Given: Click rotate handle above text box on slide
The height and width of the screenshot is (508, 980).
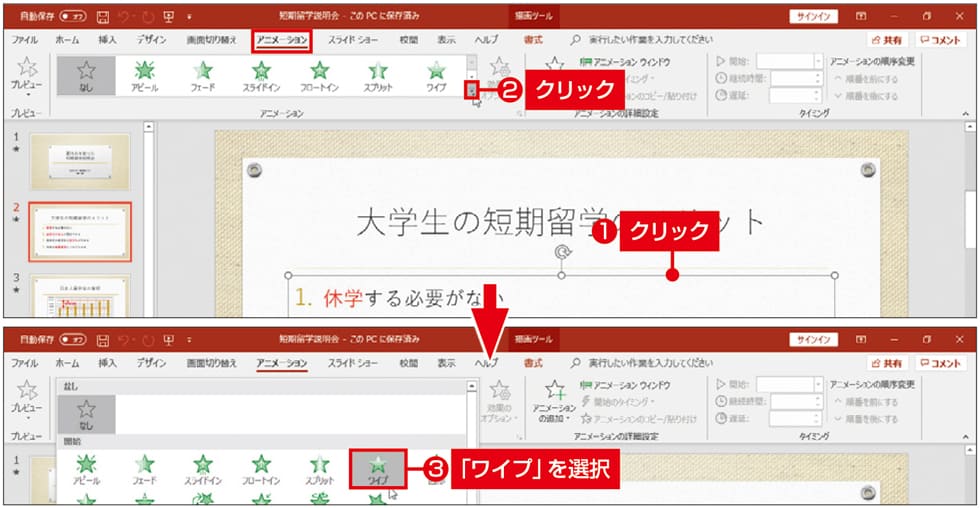Looking at the screenshot, I should click(x=562, y=252).
